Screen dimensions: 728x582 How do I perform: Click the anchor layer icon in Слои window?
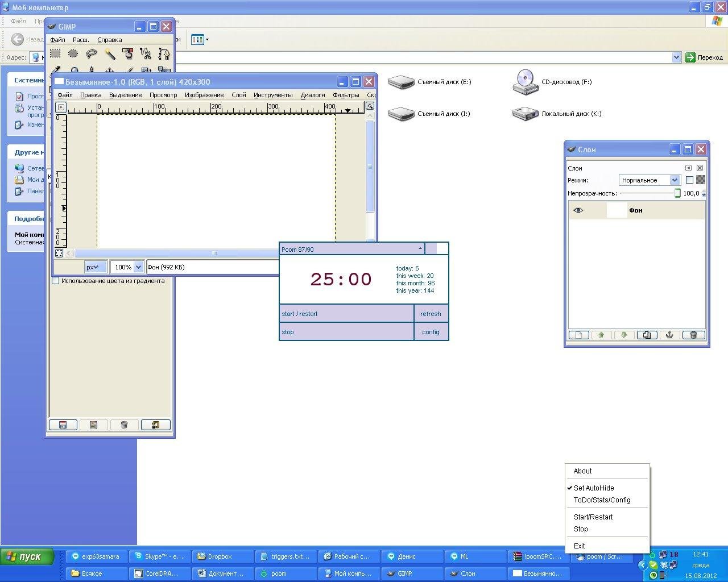669,335
